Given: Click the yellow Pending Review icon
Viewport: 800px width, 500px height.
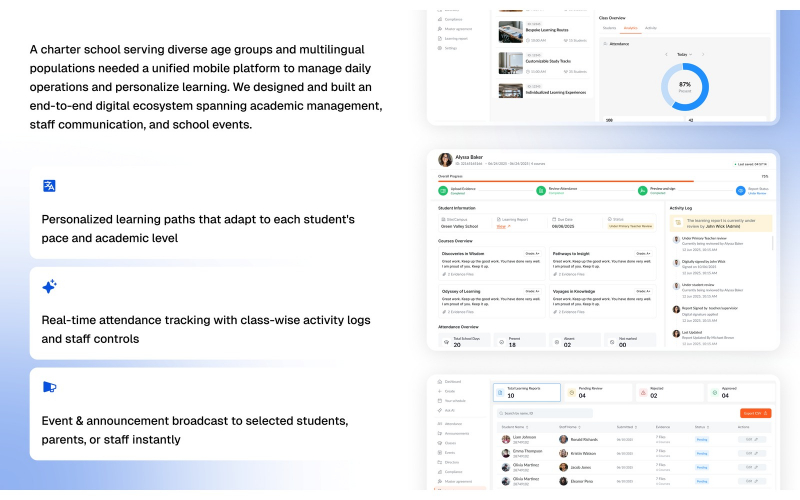Looking at the screenshot, I should pos(571,393).
